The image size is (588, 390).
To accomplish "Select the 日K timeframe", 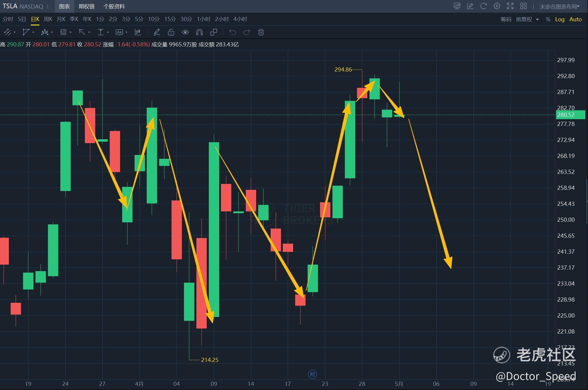I will coord(35,19).
